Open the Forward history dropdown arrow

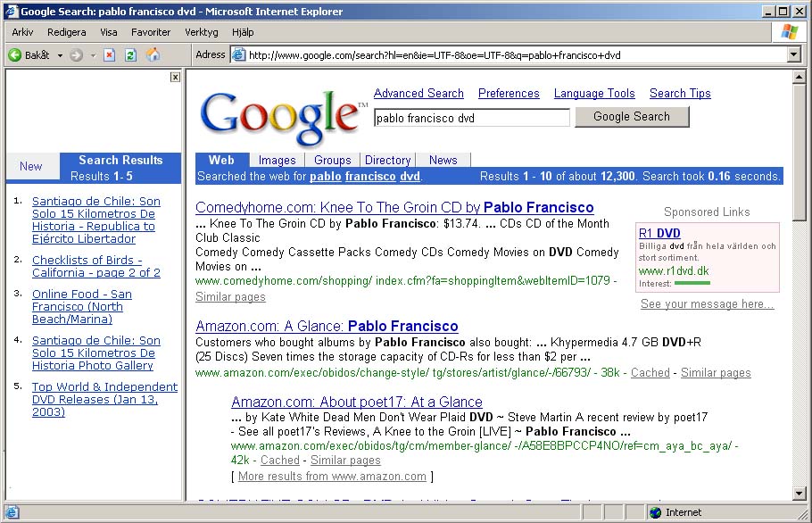(93, 55)
